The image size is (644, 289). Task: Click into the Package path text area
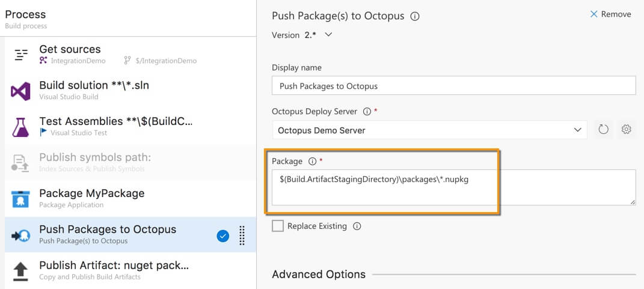coord(454,187)
